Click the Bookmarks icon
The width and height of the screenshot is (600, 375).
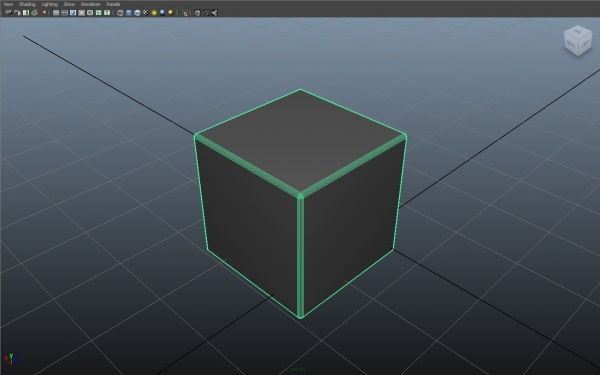click(26, 13)
